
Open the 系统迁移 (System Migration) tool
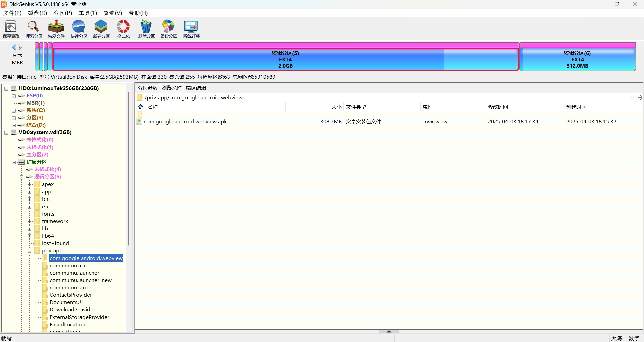191,29
